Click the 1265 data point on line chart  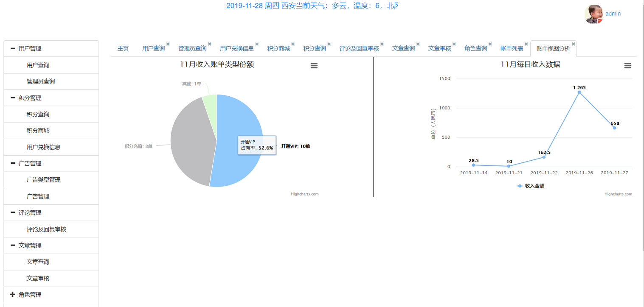pos(579,92)
